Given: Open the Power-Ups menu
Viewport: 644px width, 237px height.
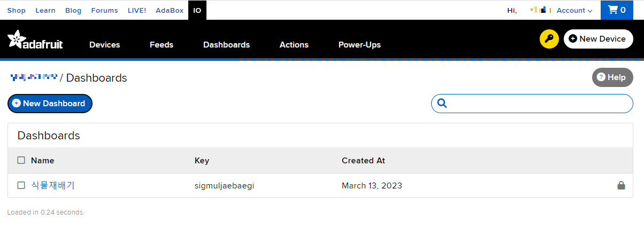Looking at the screenshot, I should pos(359,45).
